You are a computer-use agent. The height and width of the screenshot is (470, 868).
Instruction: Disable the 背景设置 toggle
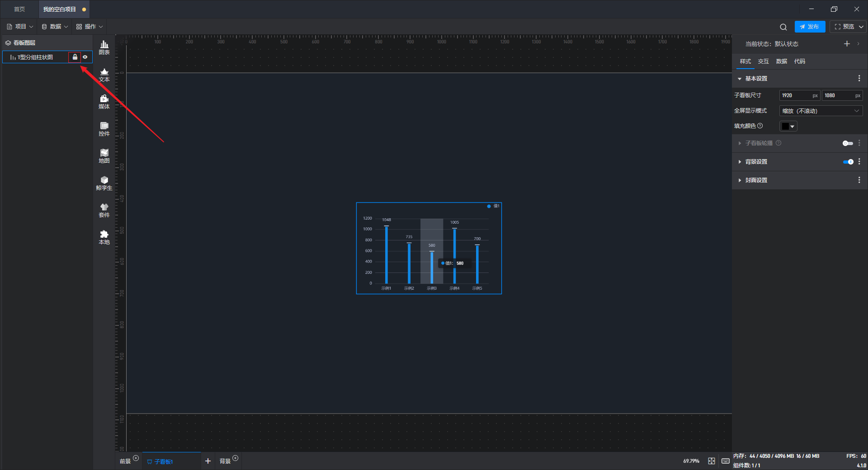coord(848,162)
